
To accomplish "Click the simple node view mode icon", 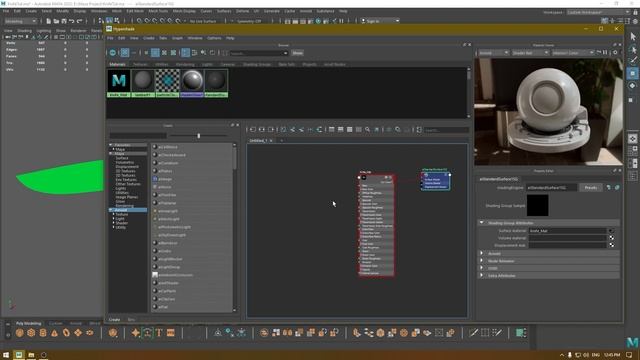I will coord(331,129).
